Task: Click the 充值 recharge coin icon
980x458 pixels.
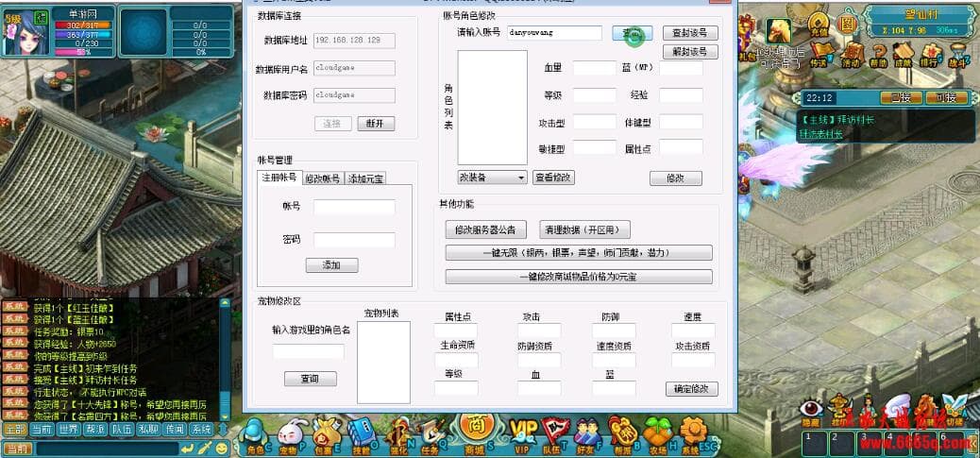Action: (818, 25)
